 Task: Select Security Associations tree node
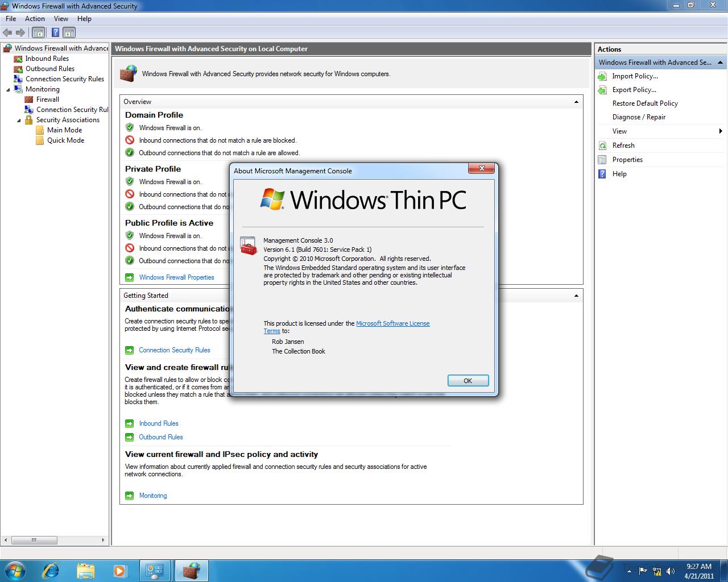pos(68,120)
